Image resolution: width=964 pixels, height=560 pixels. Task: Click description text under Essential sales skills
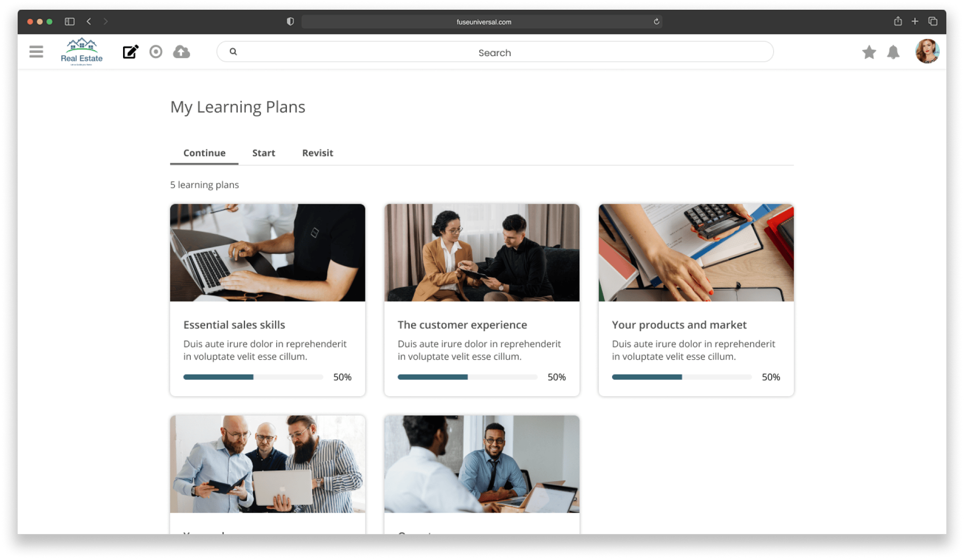tap(265, 350)
